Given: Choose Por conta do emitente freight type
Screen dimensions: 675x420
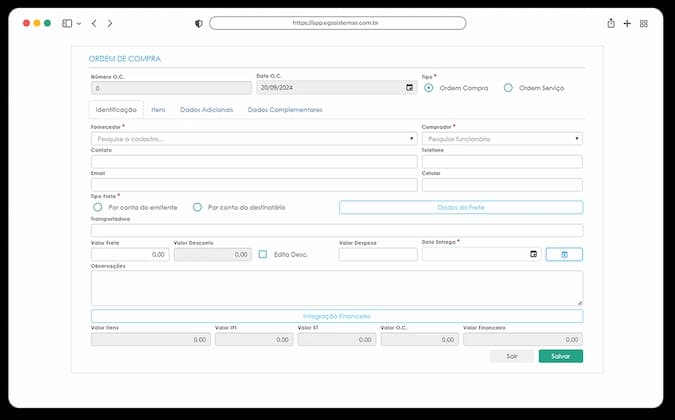Looking at the screenshot, I should tap(98, 207).
